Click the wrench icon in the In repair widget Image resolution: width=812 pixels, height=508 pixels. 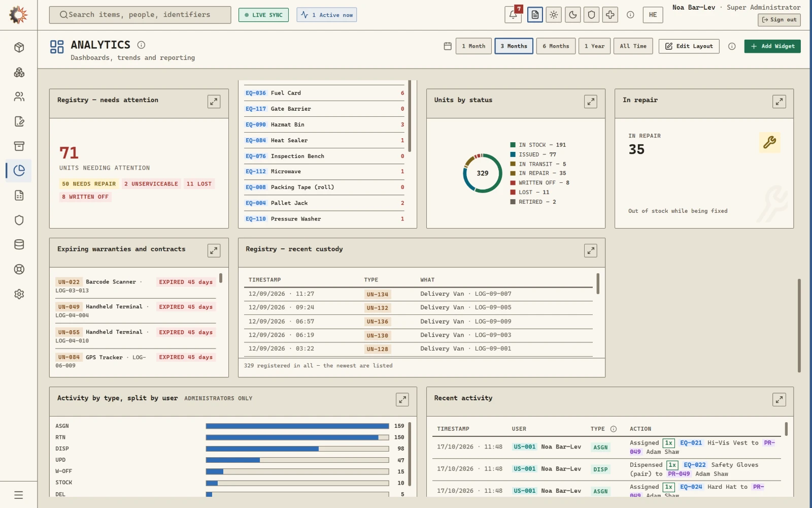pyautogui.click(x=769, y=142)
